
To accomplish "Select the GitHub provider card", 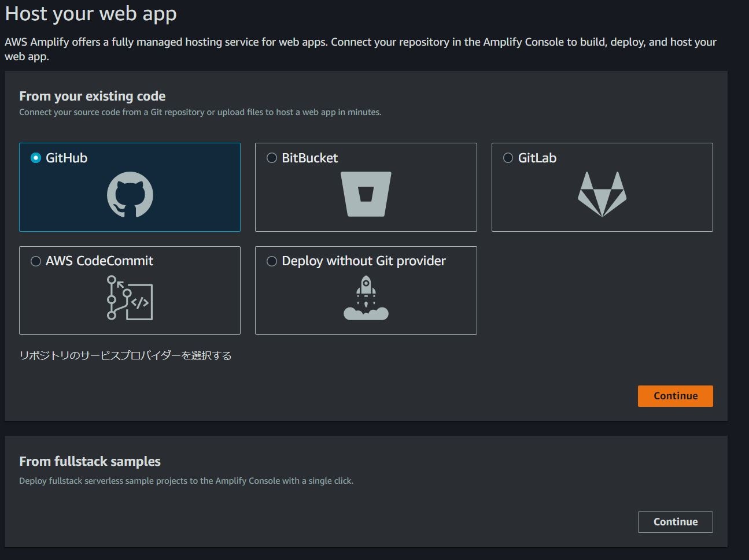I will (130, 187).
